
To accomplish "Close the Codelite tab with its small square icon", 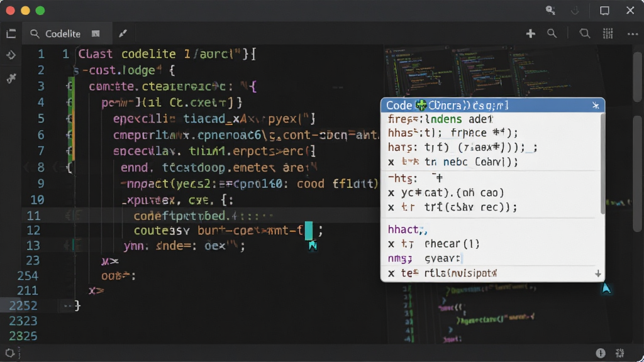I will point(96,34).
